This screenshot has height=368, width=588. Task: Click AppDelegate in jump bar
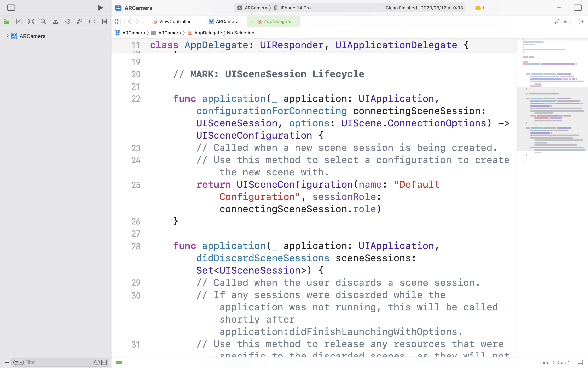(x=205, y=33)
